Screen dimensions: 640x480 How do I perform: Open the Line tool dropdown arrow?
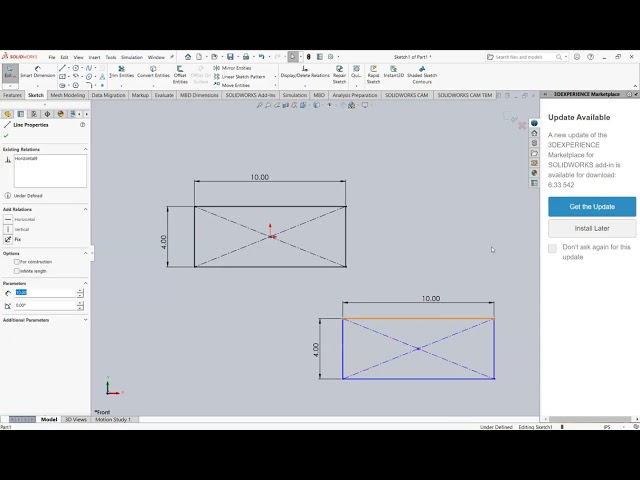pos(69,68)
